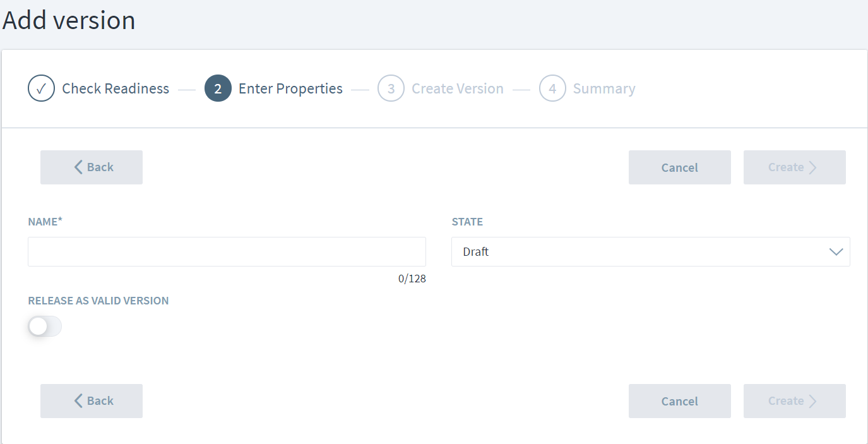Select the Enter Properties step label
This screenshot has height=444, width=868.
(290, 88)
